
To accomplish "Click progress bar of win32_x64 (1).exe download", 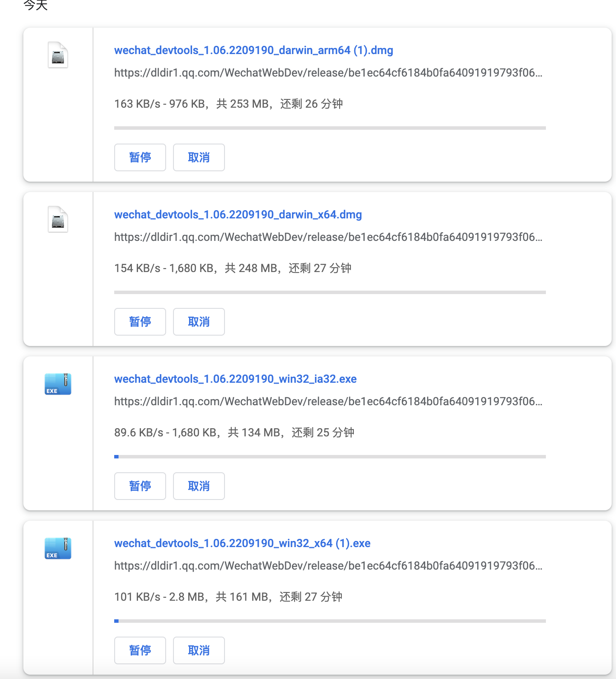I will pyautogui.click(x=330, y=621).
